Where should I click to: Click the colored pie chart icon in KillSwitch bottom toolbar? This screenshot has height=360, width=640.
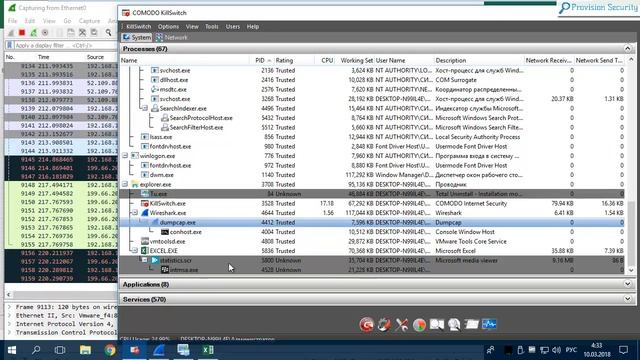tap(419, 324)
